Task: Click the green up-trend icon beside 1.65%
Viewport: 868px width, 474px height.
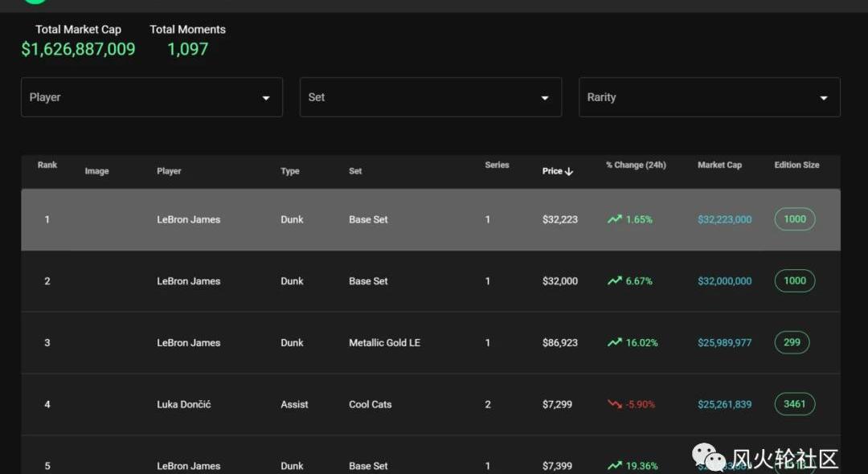Action: click(615, 219)
